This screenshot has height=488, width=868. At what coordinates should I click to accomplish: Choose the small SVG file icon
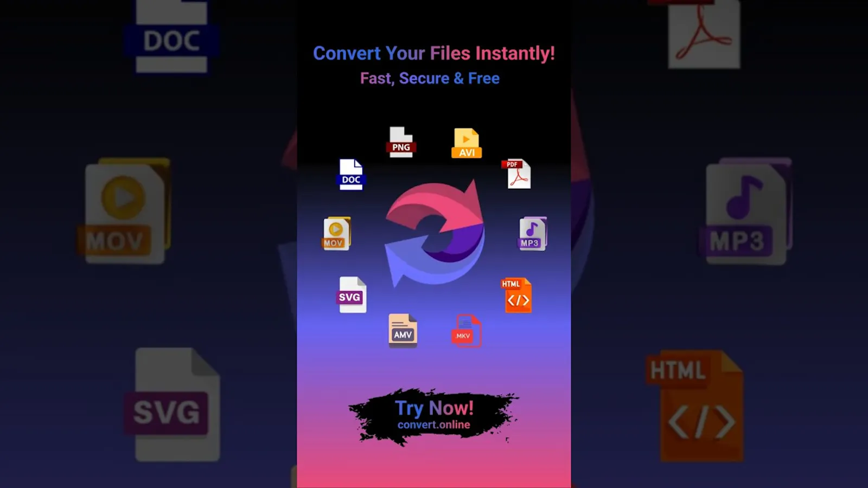[352, 294]
